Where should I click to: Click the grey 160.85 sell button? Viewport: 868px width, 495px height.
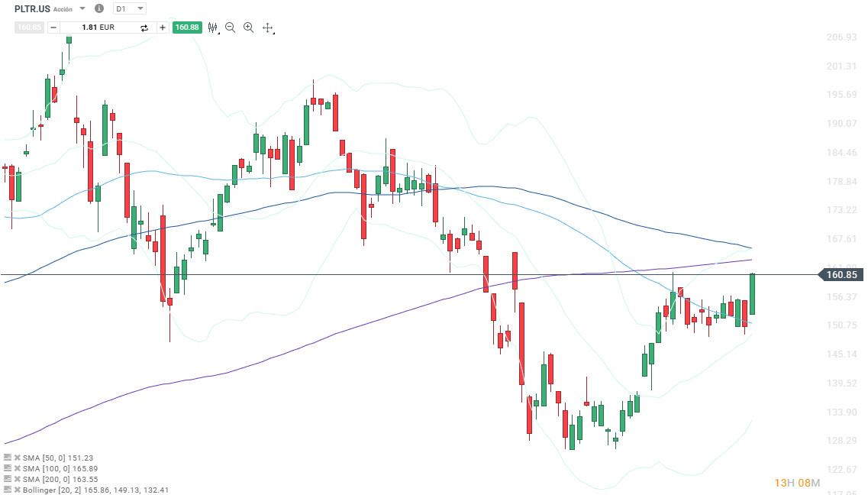[29, 27]
